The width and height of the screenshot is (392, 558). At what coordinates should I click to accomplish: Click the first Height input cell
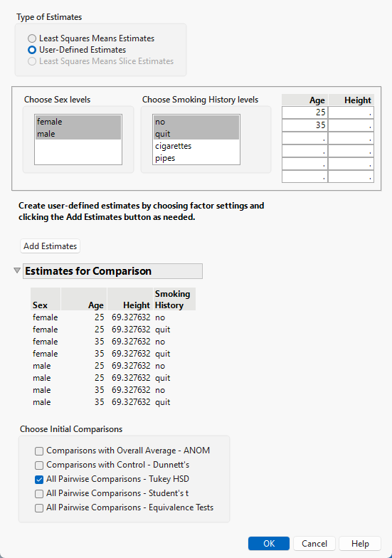coord(351,112)
